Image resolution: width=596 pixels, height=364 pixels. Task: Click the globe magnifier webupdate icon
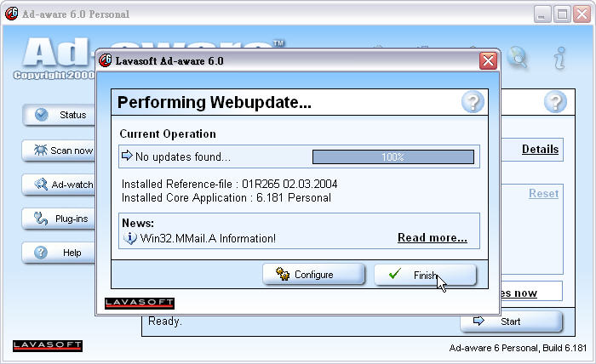pyautogui.click(x=517, y=57)
